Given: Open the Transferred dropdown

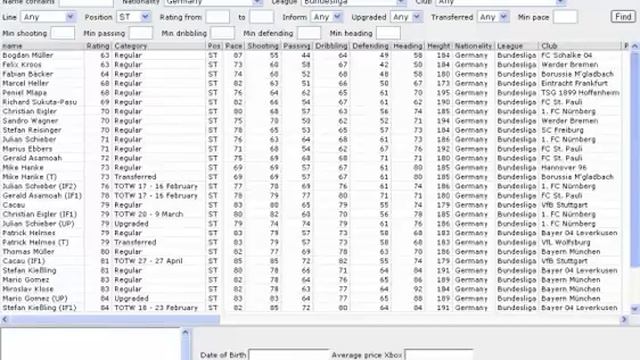Looking at the screenshot, I should 493,17.
